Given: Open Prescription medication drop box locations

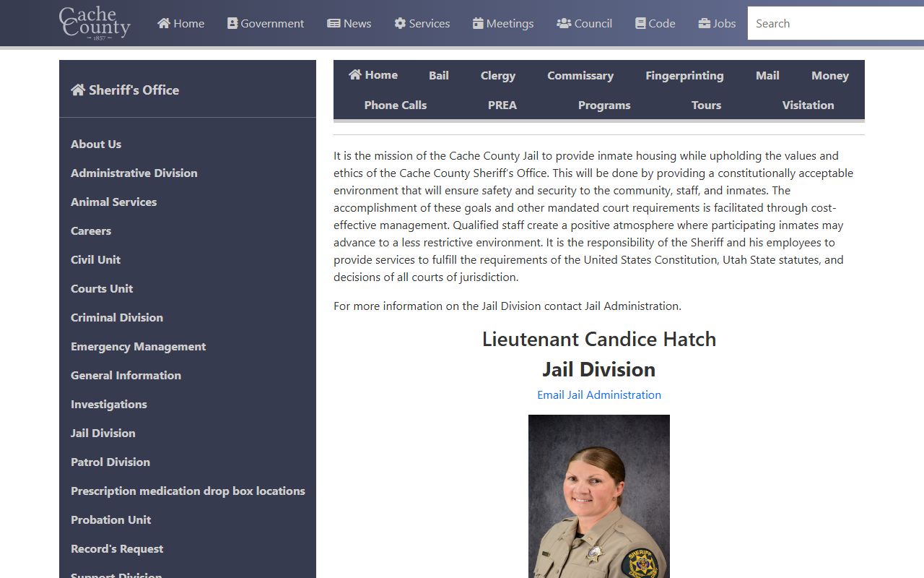Looking at the screenshot, I should (188, 491).
